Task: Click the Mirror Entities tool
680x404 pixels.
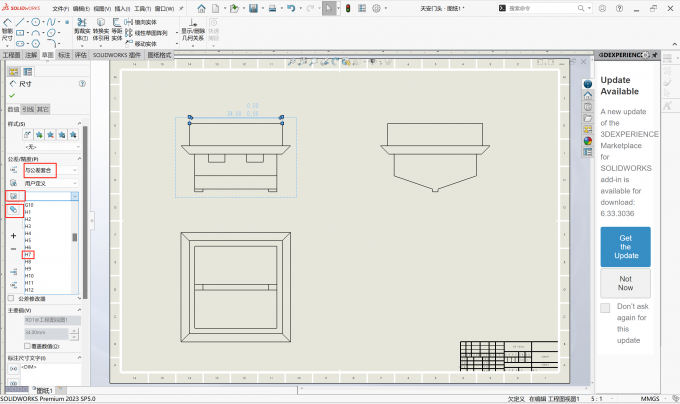Action: (141, 22)
